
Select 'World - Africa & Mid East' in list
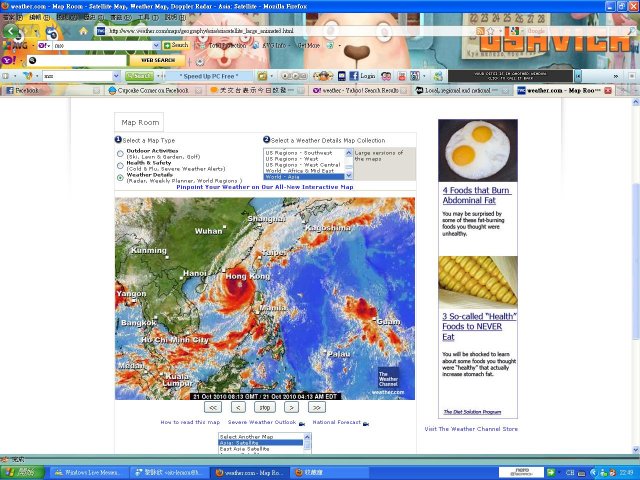click(x=304, y=171)
